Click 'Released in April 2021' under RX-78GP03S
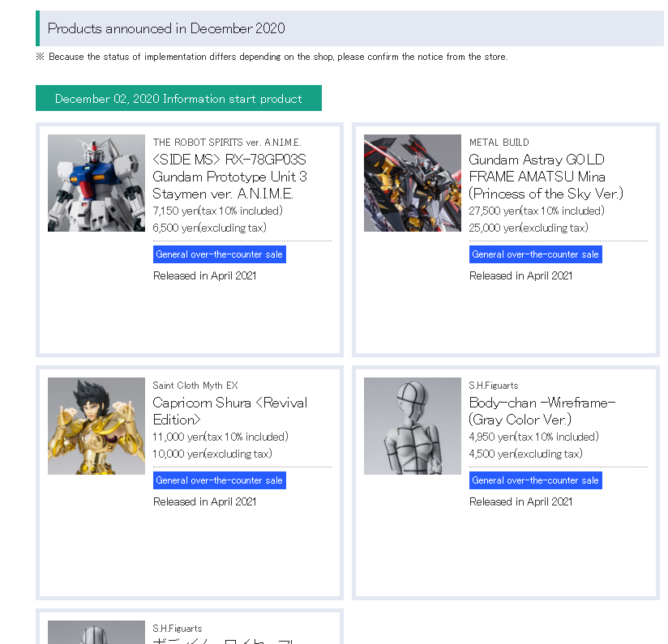 pos(205,275)
